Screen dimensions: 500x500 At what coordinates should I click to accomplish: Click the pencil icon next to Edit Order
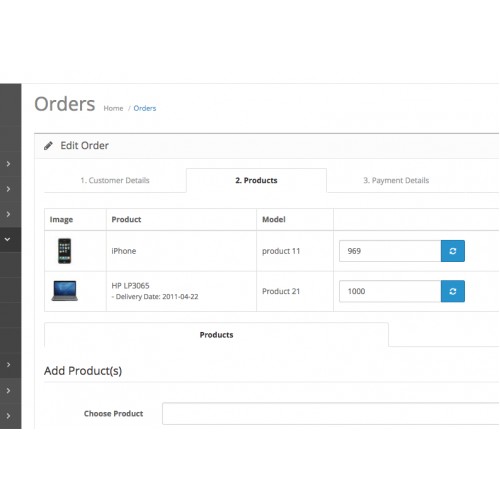48,146
